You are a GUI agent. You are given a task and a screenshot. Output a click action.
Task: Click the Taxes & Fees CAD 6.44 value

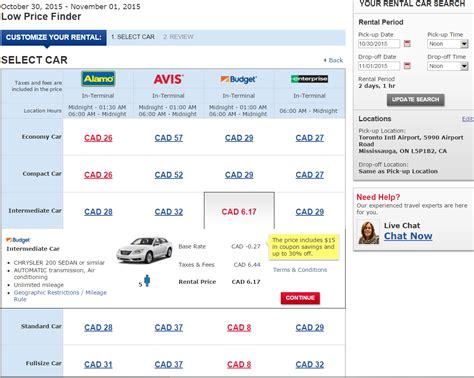click(x=247, y=265)
